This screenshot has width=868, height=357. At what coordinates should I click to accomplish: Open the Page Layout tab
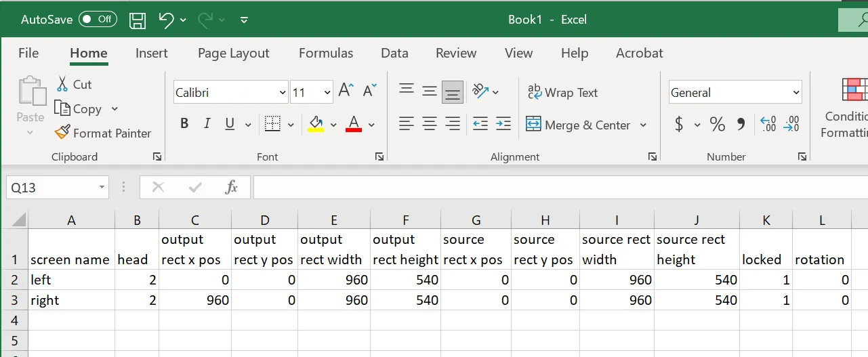(233, 53)
